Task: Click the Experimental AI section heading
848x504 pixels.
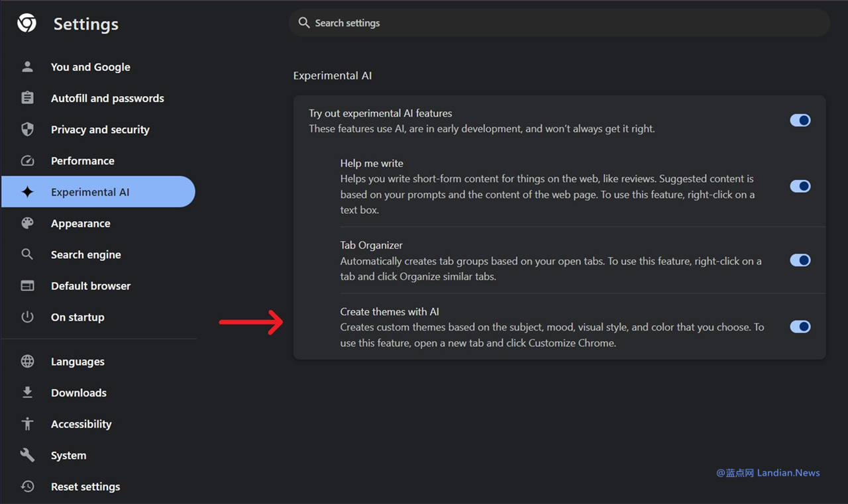Action: tap(333, 76)
